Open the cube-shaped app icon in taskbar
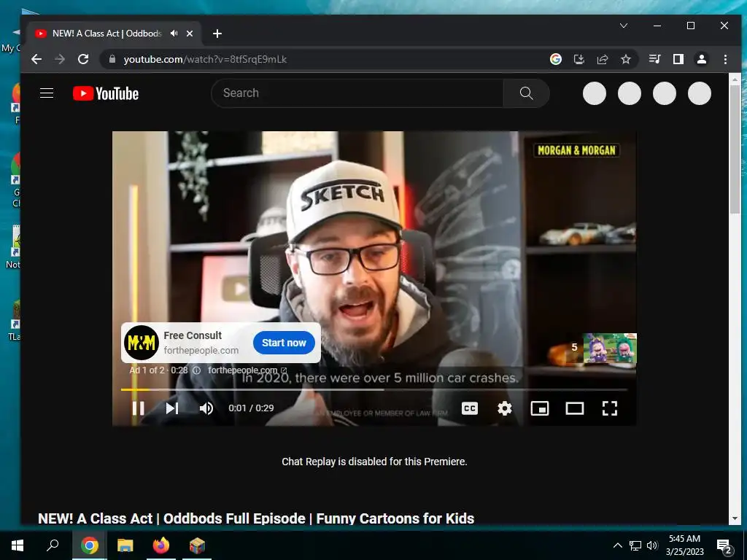747x560 pixels. 197,545
